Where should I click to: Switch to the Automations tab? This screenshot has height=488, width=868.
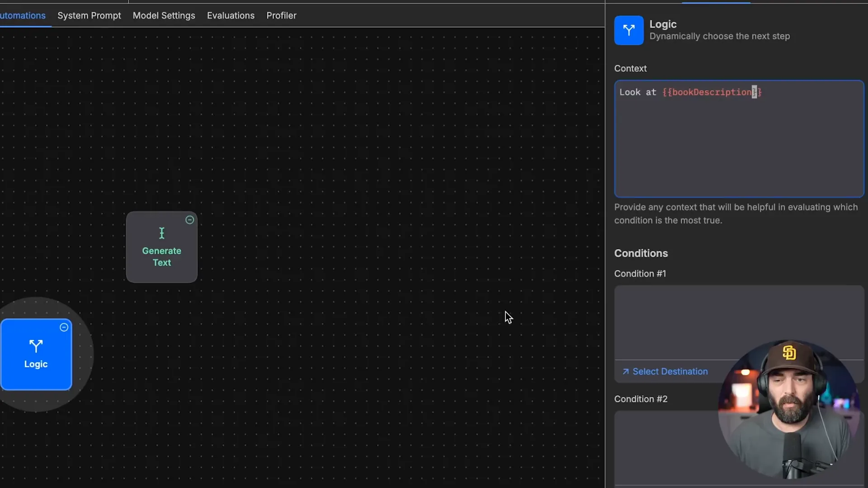(x=23, y=15)
